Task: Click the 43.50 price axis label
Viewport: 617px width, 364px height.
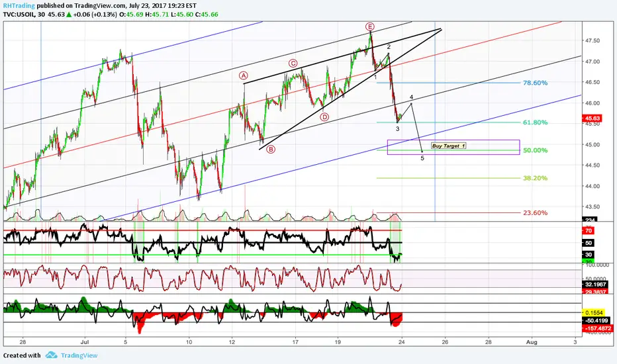Action: pyautogui.click(x=593, y=206)
